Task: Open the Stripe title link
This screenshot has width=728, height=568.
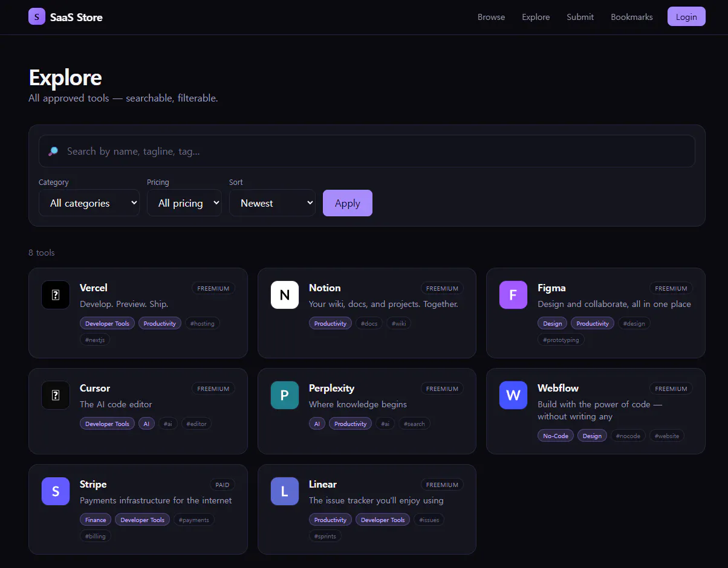Action: pos(93,484)
